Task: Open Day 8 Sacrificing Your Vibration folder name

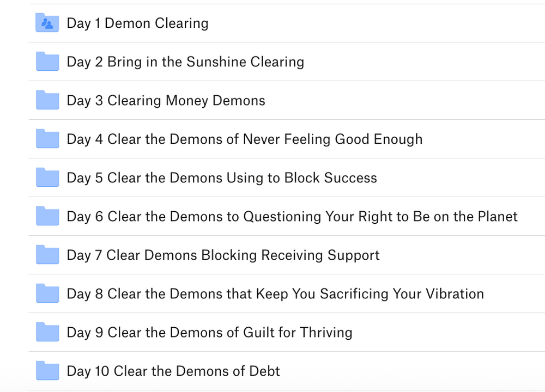Action: pos(275,294)
